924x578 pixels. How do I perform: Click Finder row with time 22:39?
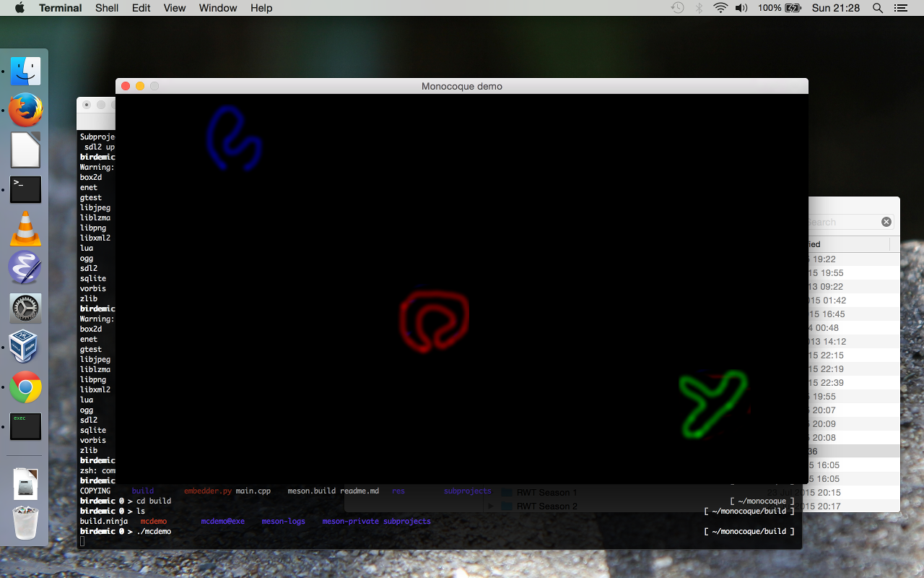click(x=854, y=382)
